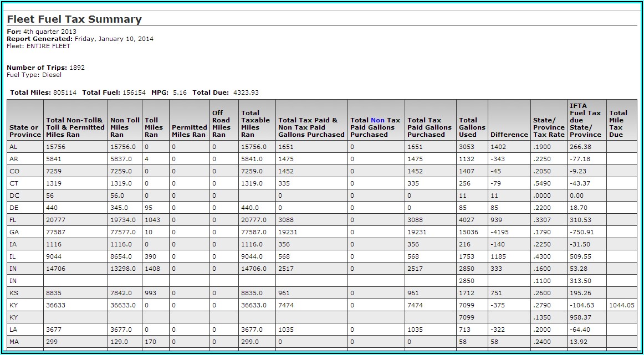Select the 'State or Province' column header
644x355 pixels.
pyautogui.click(x=25, y=131)
